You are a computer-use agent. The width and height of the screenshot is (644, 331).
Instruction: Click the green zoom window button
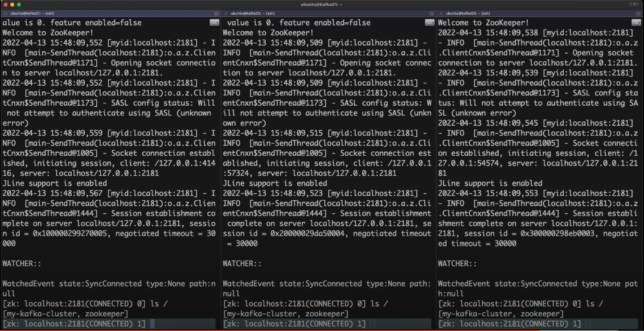[x=19, y=4]
